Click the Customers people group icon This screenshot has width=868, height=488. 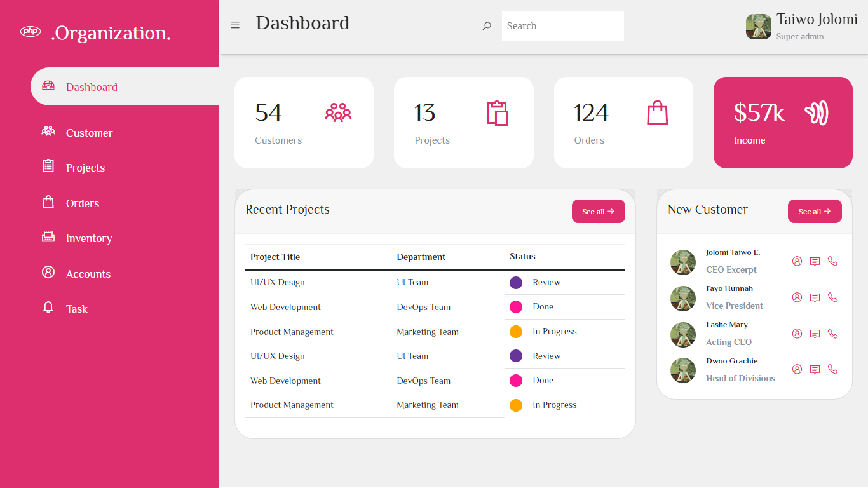click(338, 112)
